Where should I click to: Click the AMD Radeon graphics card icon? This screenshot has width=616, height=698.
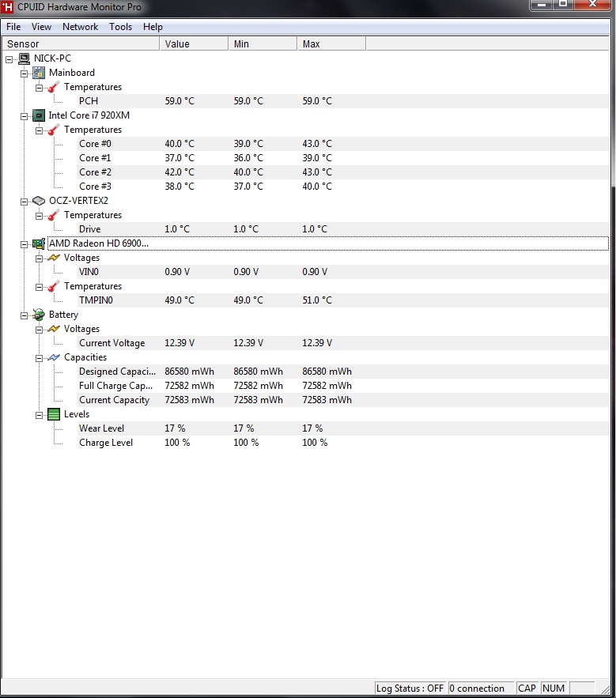click(39, 243)
